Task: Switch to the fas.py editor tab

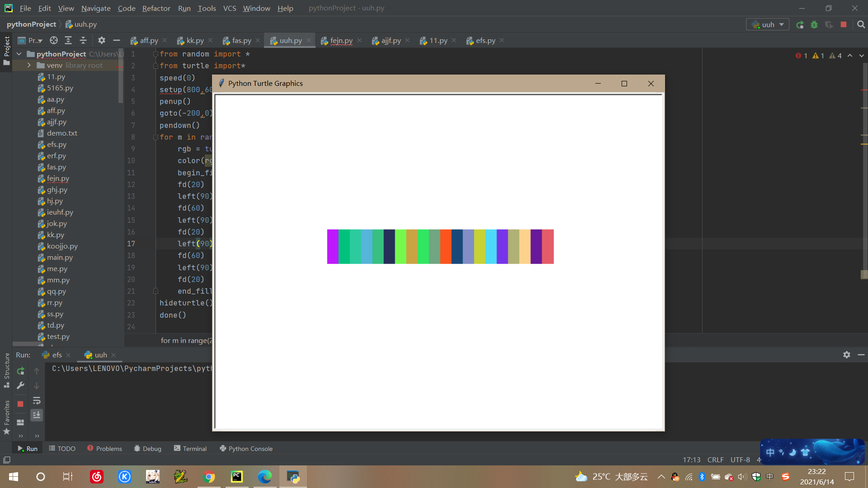Action: point(241,41)
